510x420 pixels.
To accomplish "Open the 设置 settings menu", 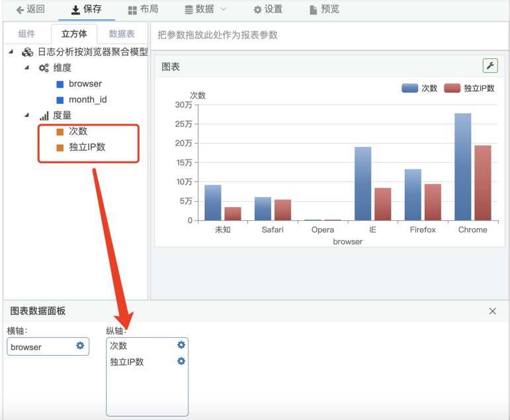I will 267,9.
